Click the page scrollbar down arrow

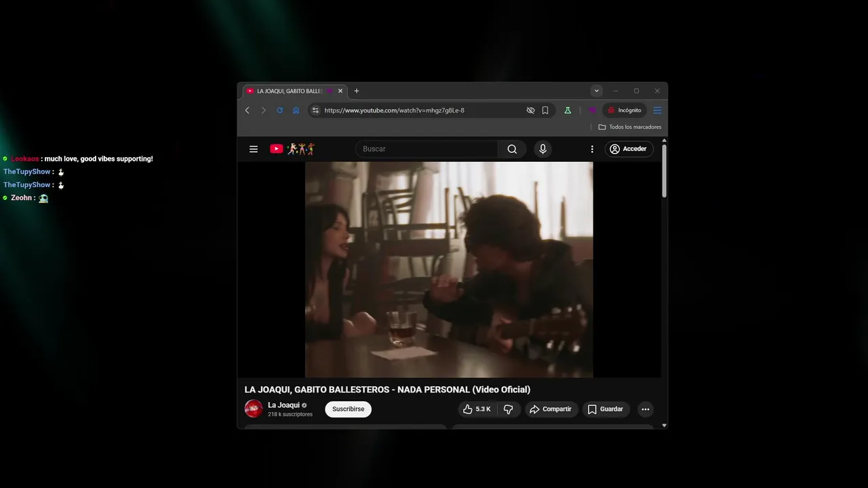click(x=664, y=425)
